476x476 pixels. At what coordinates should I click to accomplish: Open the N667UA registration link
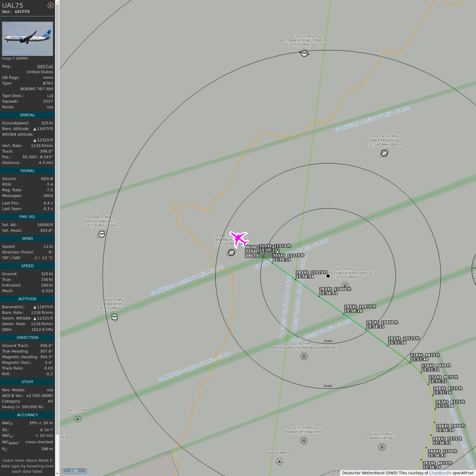click(45, 66)
